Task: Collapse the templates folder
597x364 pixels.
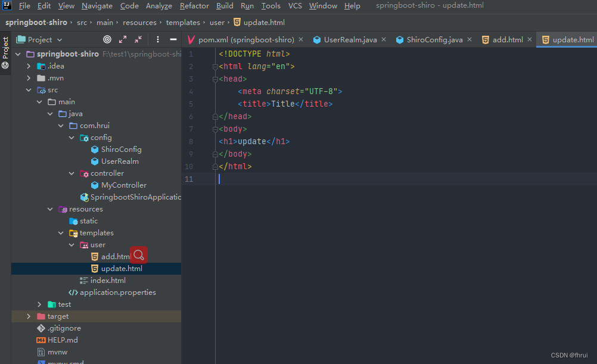Action: point(61,233)
